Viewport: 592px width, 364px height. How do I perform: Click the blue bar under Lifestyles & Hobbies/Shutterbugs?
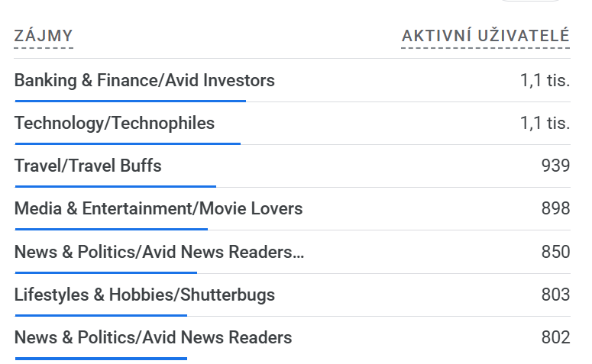pos(101,315)
